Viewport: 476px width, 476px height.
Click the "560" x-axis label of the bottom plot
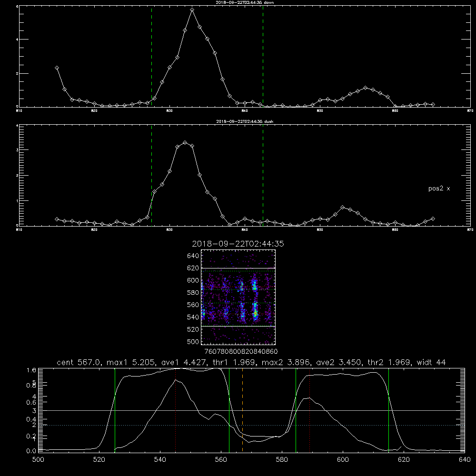click(x=221, y=460)
